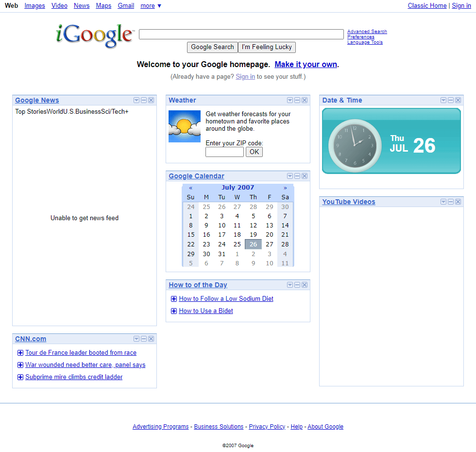This screenshot has height=452, width=476.
Task: Open the Privacy Policy footer link
Action: (x=267, y=427)
